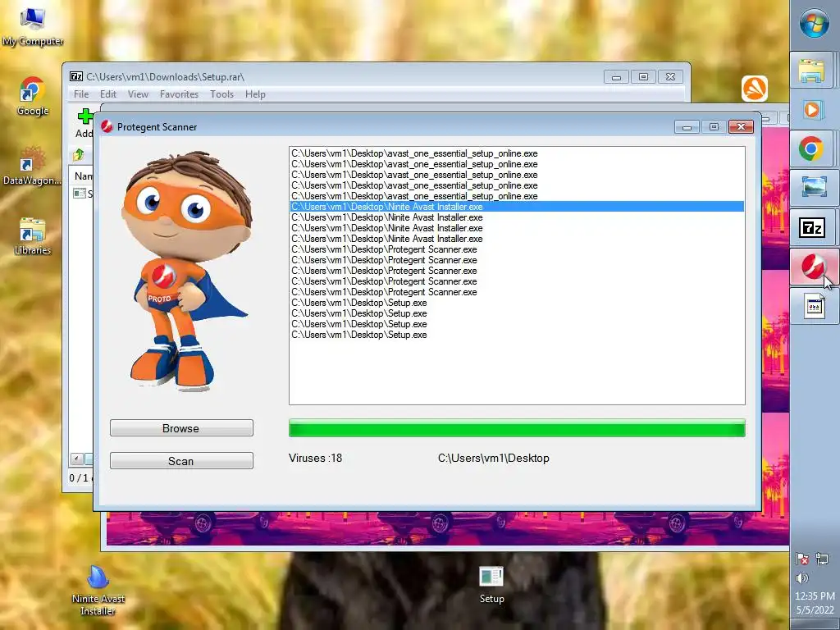
Task: Click the Viruses :18 count label
Action: click(315, 458)
